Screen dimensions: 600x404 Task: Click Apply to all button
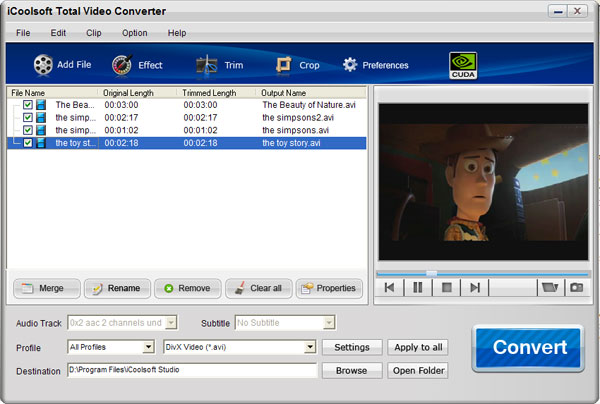(x=418, y=347)
